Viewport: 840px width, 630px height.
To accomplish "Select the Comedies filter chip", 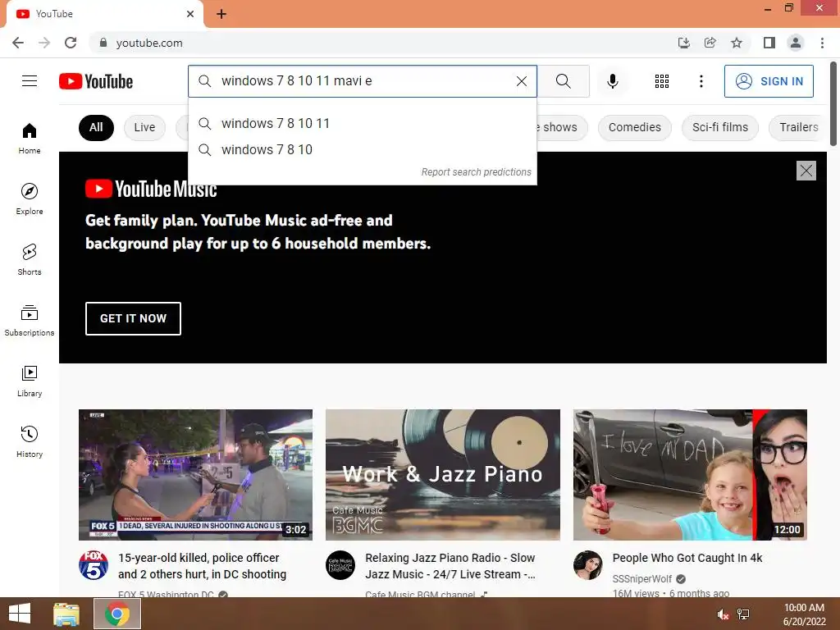I will (634, 127).
